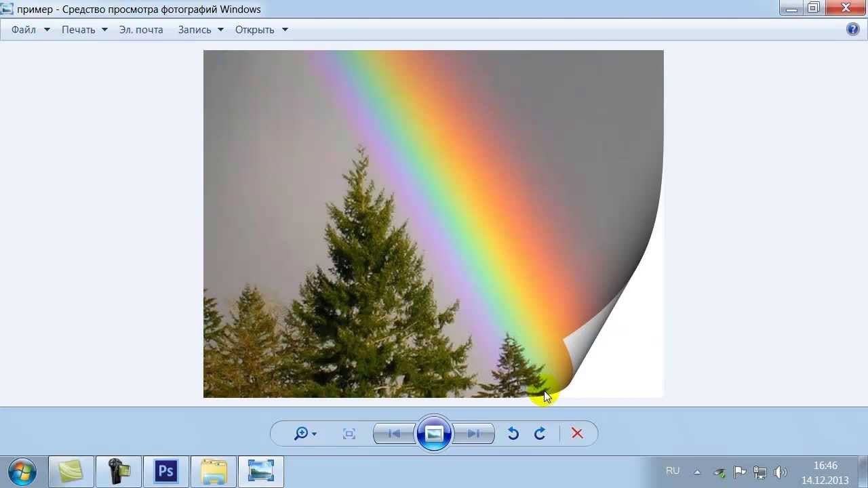
Task: Open the Windows Start menu
Action: point(22,471)
